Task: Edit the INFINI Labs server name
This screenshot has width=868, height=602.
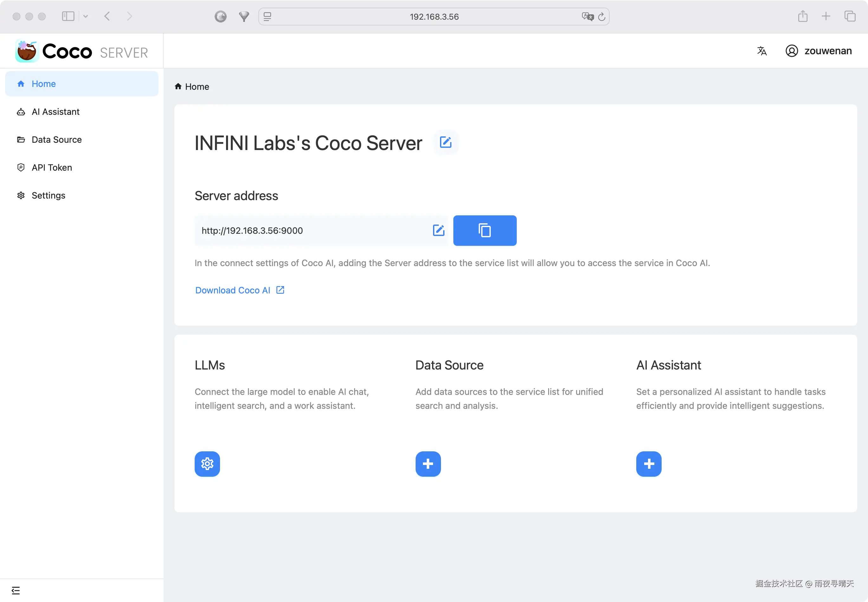Action: click(x=445, y=143)
